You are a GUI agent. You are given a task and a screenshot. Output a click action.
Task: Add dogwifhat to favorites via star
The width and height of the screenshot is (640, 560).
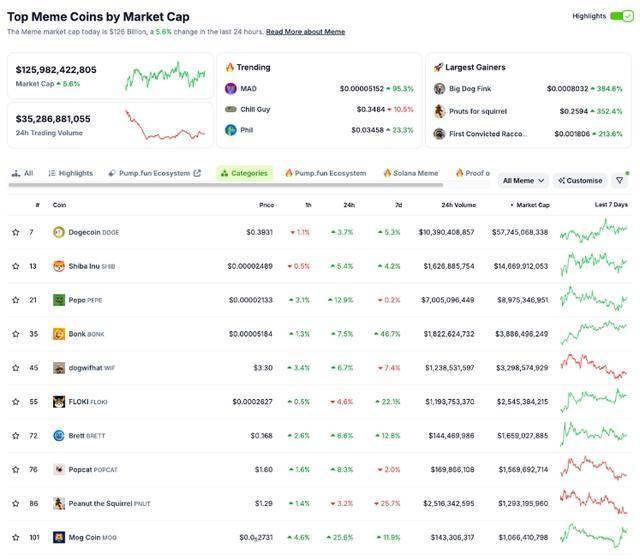coord(16,368)
